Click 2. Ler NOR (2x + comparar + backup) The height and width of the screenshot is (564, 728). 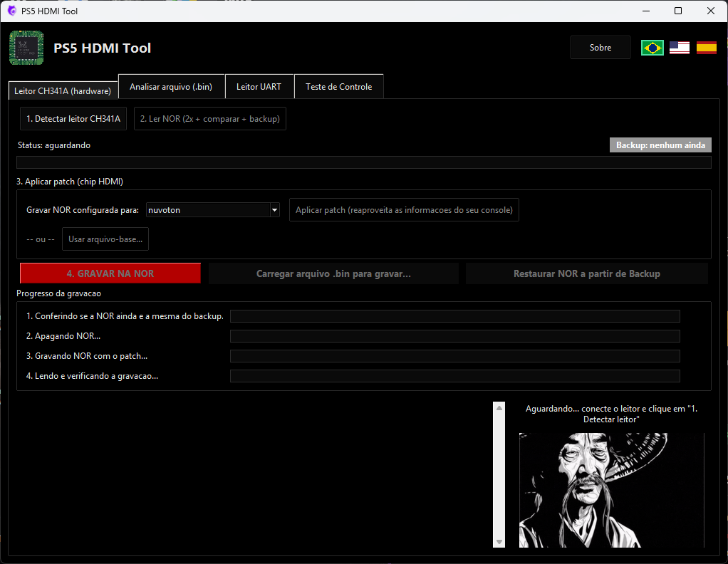click(210, 119)
